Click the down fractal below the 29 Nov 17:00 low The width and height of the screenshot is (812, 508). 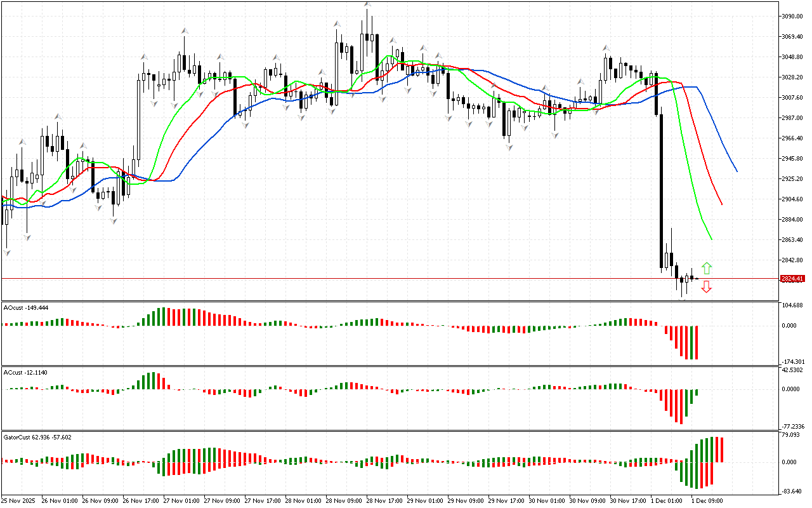(x=509, y=147)
